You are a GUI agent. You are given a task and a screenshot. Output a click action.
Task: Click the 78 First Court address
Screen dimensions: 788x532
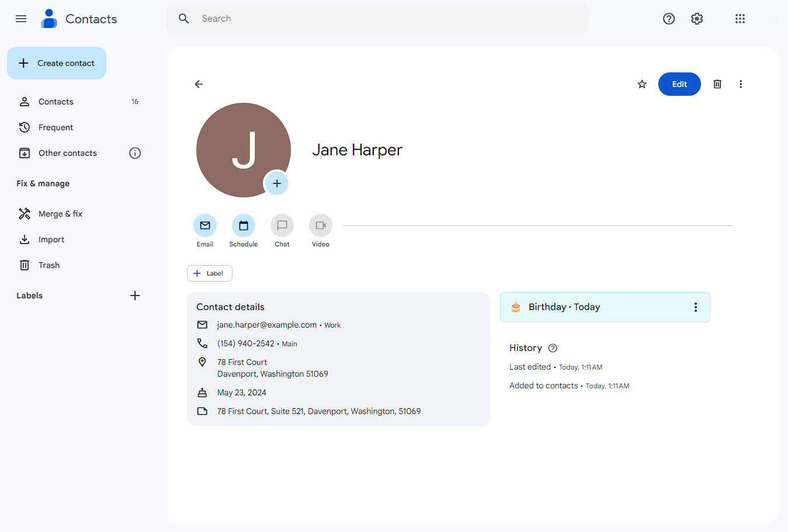(x=273, y=368)
